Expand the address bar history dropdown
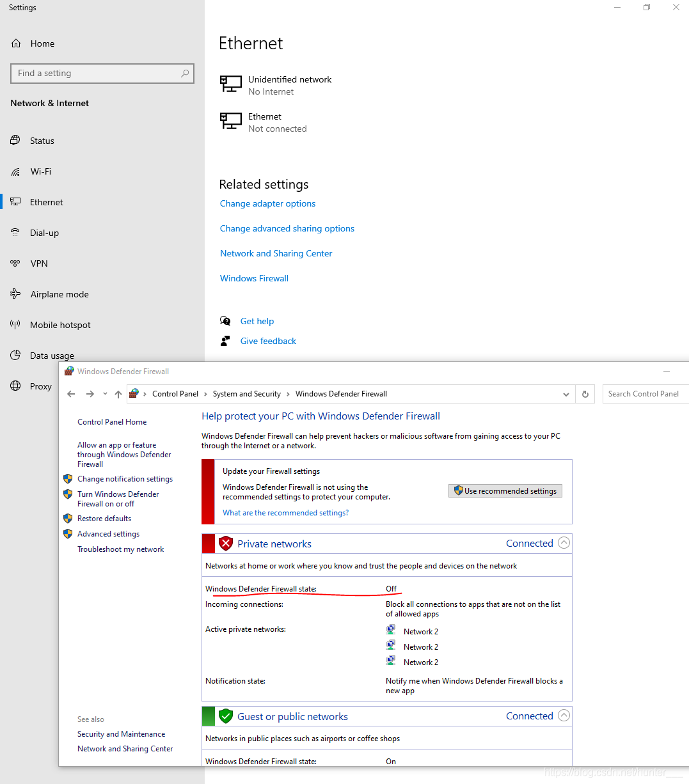Viewport: 689px width, 784px height. (x=566, y=394)
